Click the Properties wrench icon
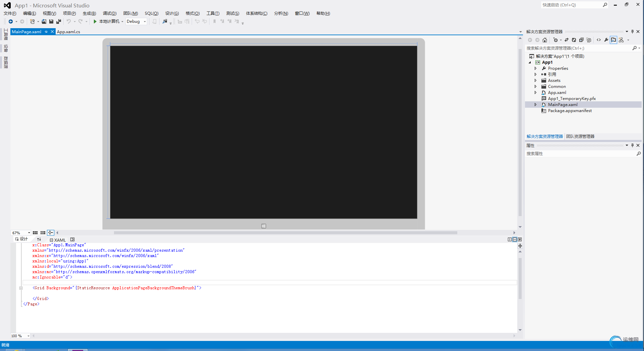Viewport: 644px width, 351px height. (x=606, y=40)
